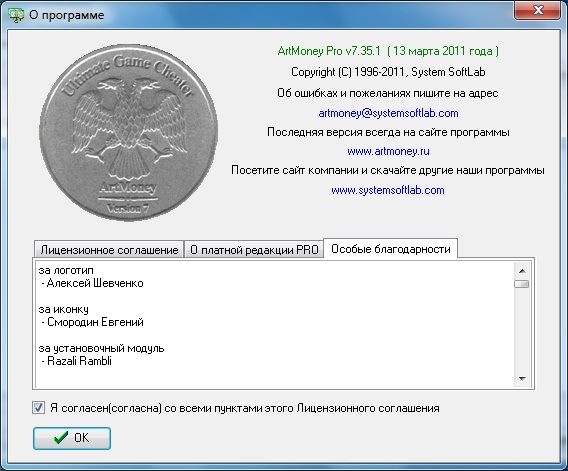568x471 pixels.
Task: Click the OK button
Action: [x=72, y=438]
